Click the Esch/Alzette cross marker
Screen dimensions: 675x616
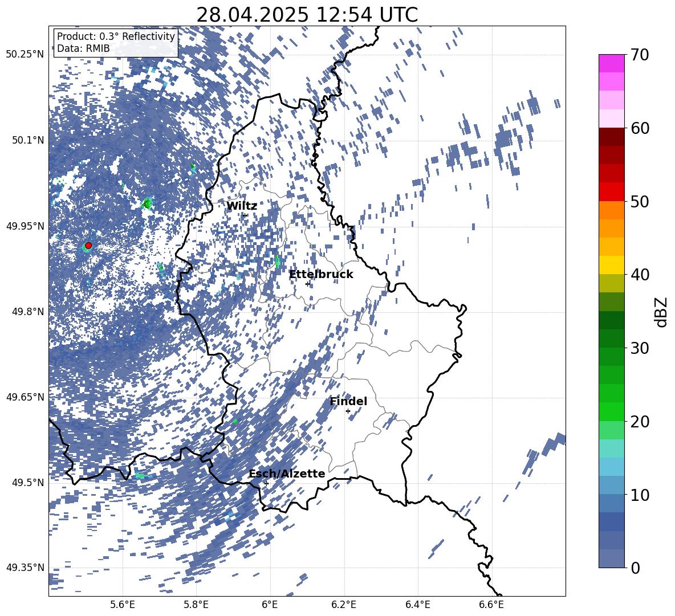266,483
